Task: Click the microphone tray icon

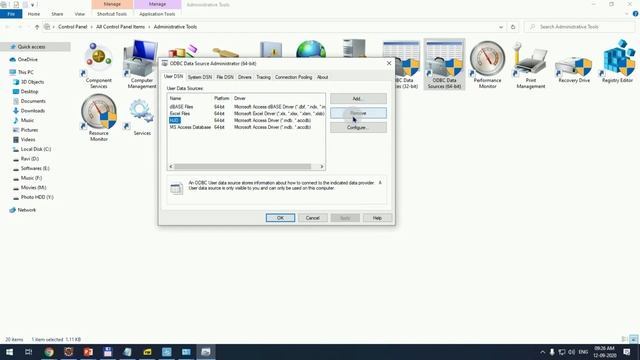Action: 552,352
